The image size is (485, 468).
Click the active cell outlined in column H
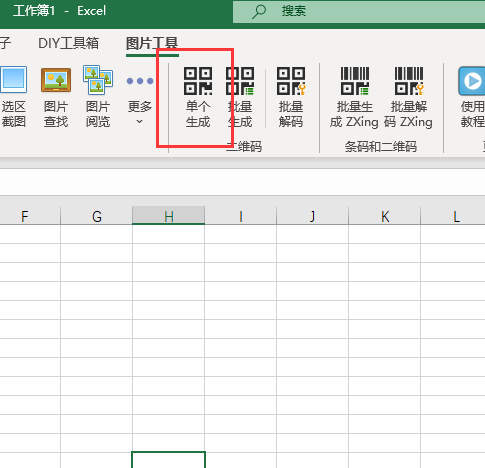[x=168, y=460]
